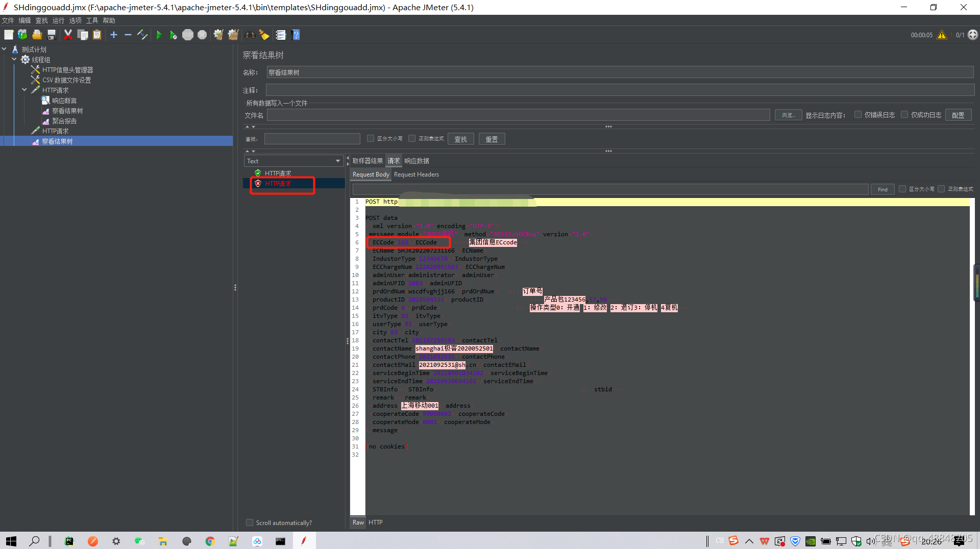Click the 查找 search button

tap(461, 139)
